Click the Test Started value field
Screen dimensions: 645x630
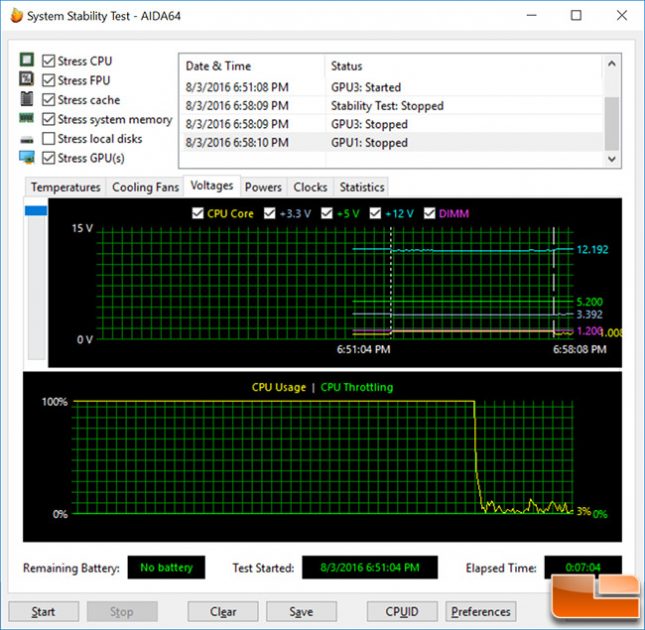[370, 567]
